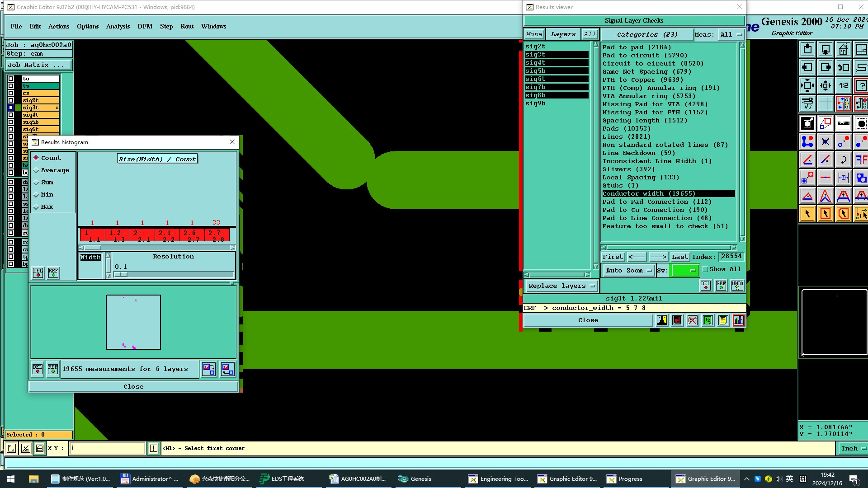
Task: Click the REF icon beside measurements text
Action: [x=53, y=369]
